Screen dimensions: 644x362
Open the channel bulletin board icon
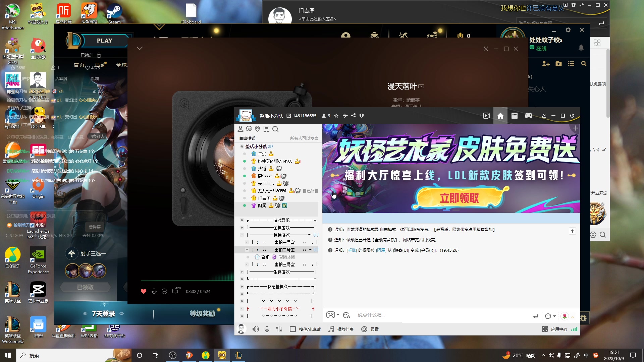(x=267, y=129)
